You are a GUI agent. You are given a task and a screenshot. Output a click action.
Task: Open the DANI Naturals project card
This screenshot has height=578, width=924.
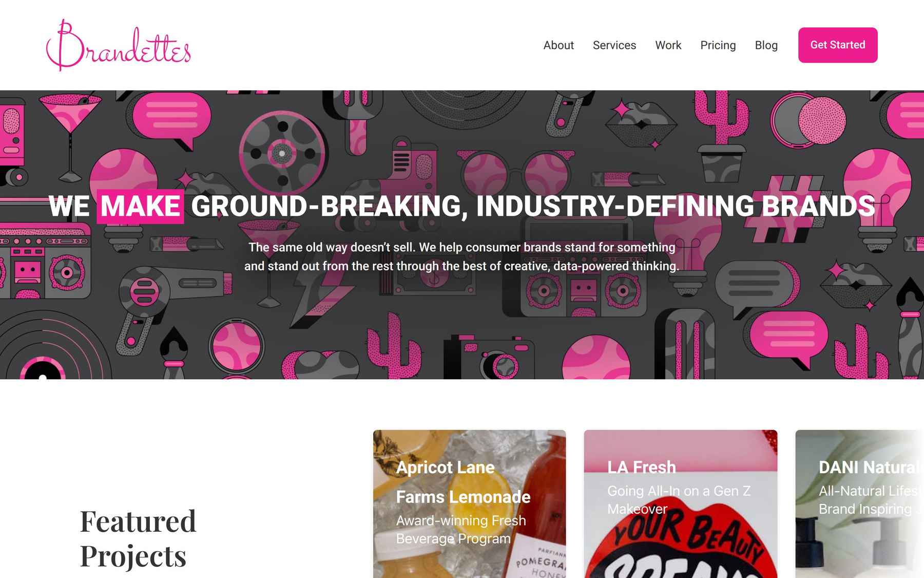pos(860,504)
